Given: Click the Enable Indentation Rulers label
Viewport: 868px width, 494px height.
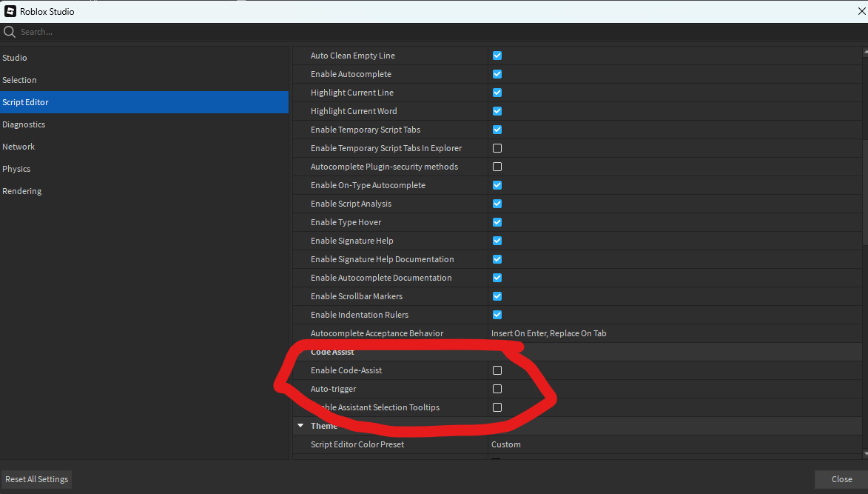Looking at the screenshot, I should pos(360,315).
